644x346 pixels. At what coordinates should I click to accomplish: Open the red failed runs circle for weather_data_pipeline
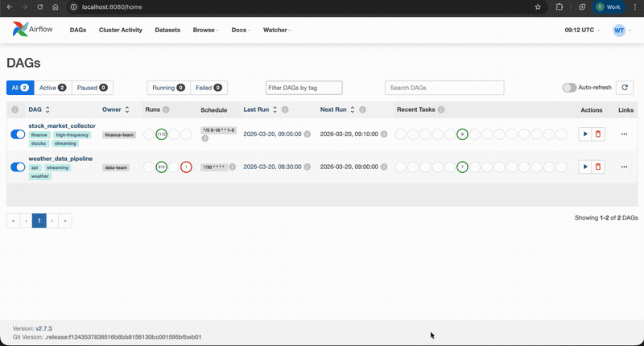pos(186,167)
